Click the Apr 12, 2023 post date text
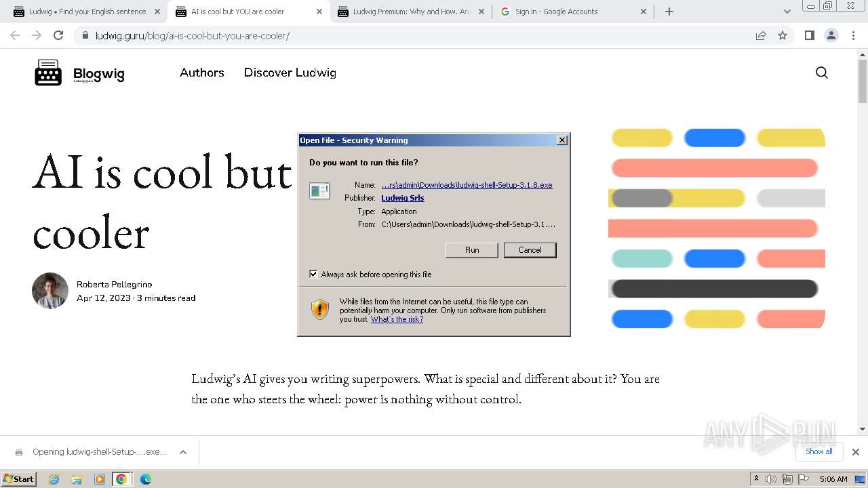 tap(103, 298)
